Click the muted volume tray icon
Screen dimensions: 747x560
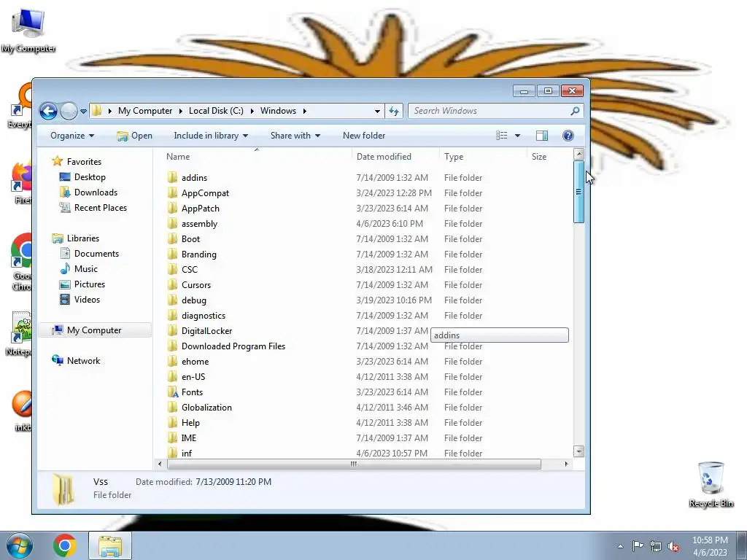673,547
